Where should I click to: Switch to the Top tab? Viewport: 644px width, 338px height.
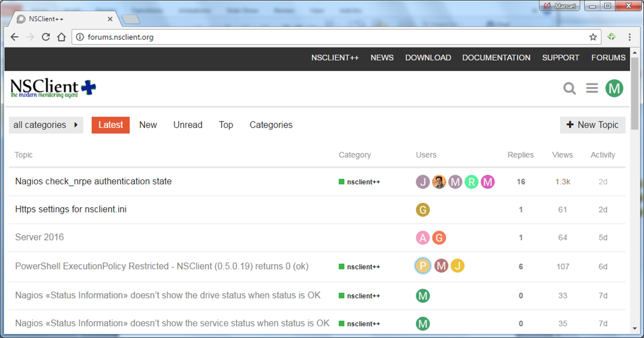pos(226,125)
